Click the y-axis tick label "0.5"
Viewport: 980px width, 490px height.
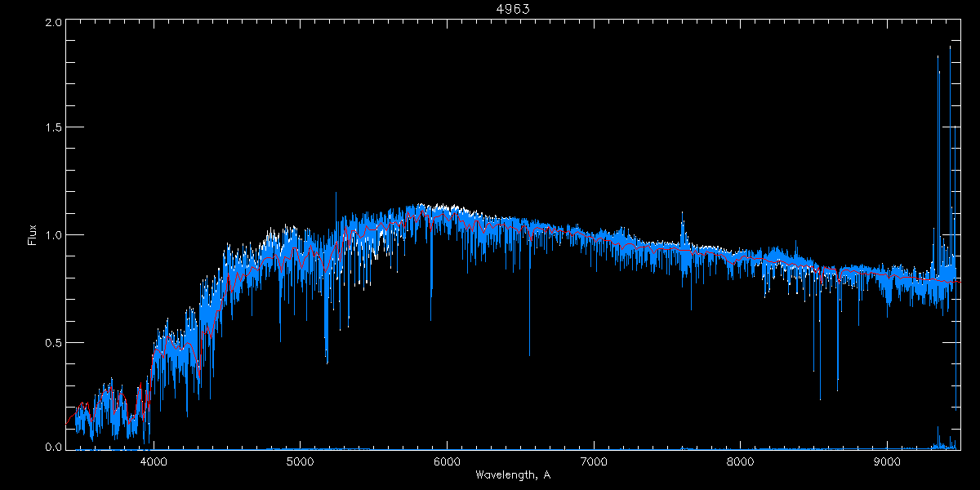53,342
